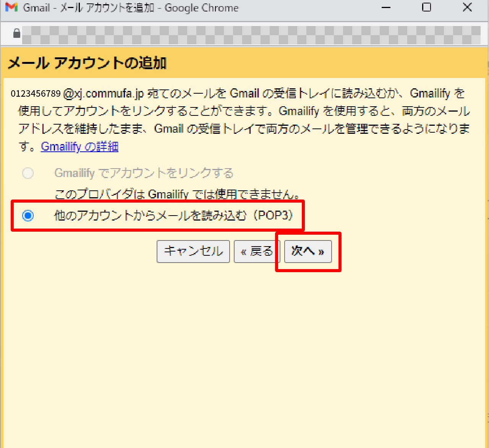This screenshot has width=489, height=448.
Task: Maximize the Chrome popup window
Action: click(x=427, y=7)
